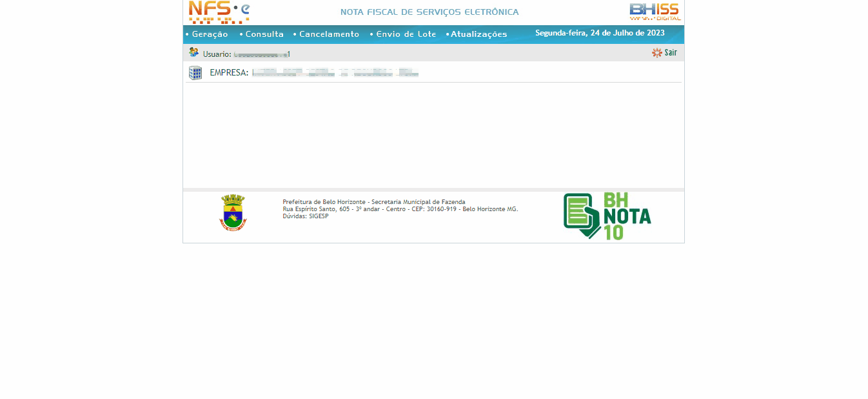
Task: Click the Rua Espírito Santo address line
Action: point(400,209)
